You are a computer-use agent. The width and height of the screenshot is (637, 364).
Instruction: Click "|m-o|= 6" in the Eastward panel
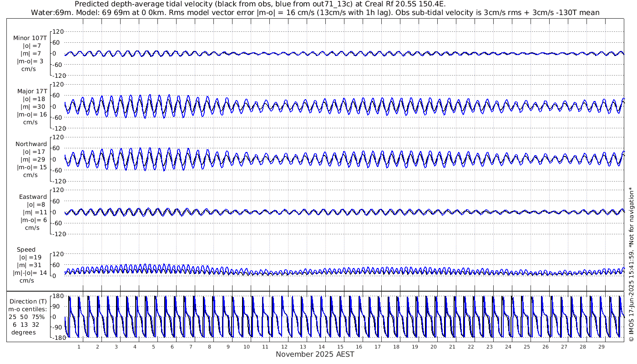[34, 220]
